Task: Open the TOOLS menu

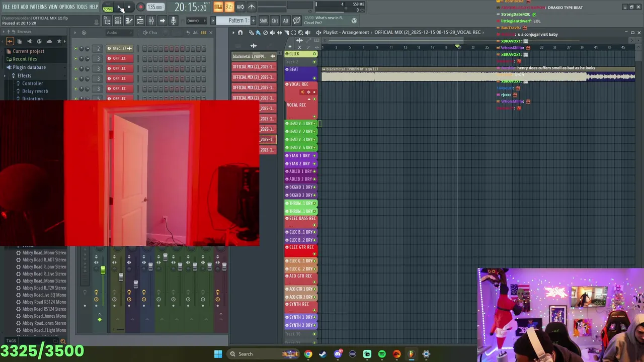Action: point(82,7)
